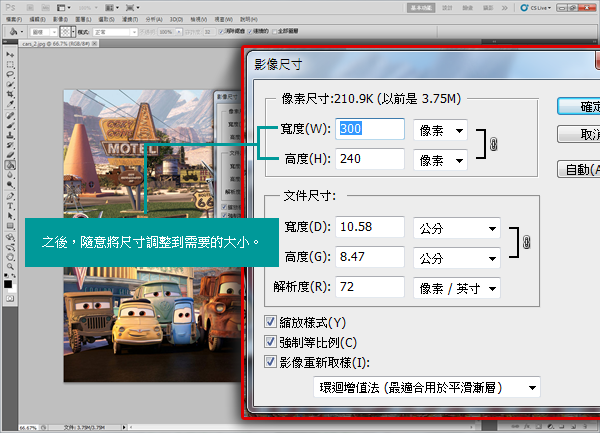The height and width of the screenshot is (433, 600).
Task: Open the 檔案(F) menu
Action: pyautogui.click(x=14, y=19)
